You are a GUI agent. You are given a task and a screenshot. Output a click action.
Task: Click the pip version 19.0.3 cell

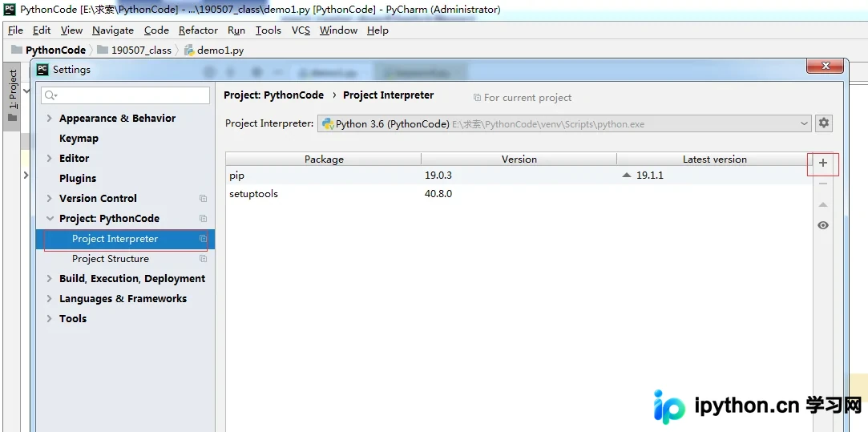438,176
